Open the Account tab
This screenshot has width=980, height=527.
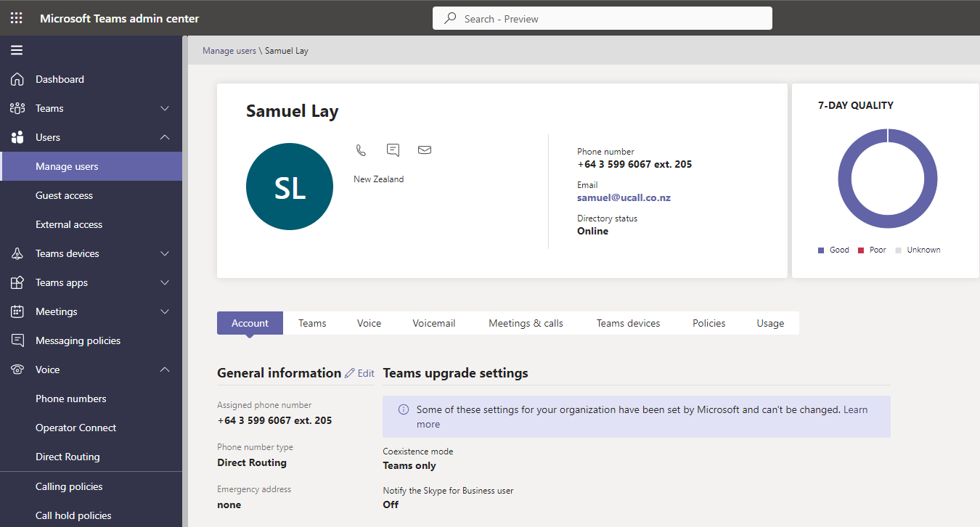(250, 323)
